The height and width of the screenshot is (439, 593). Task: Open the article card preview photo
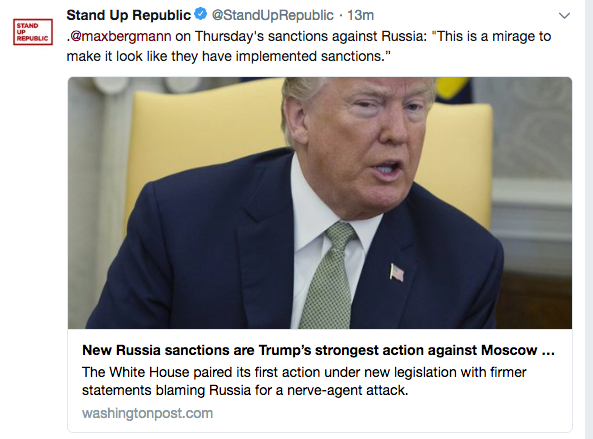tap(320, 203)
